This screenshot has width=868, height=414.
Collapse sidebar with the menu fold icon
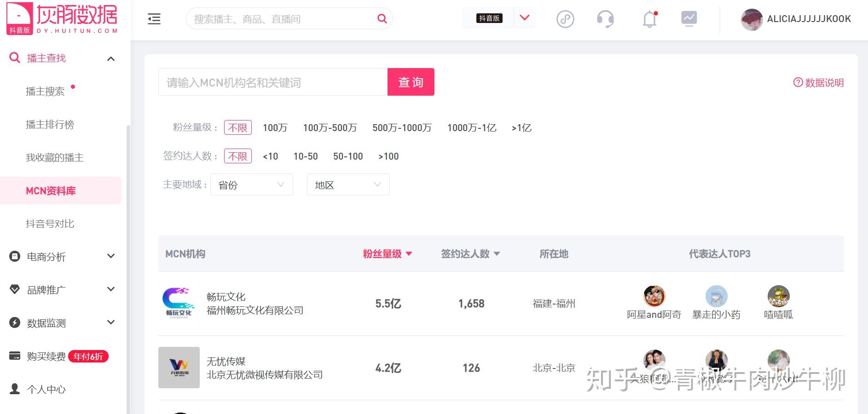(x=154, y=19)
